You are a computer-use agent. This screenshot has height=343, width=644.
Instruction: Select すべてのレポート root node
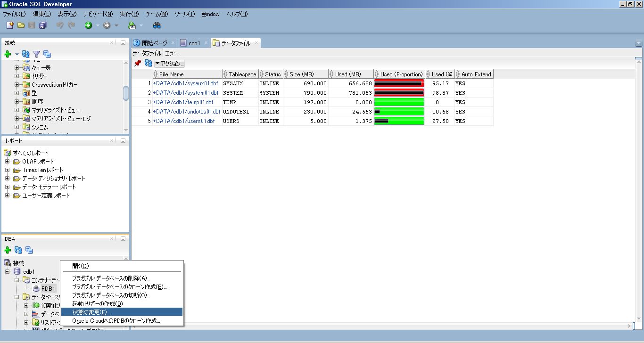[31, 153]
